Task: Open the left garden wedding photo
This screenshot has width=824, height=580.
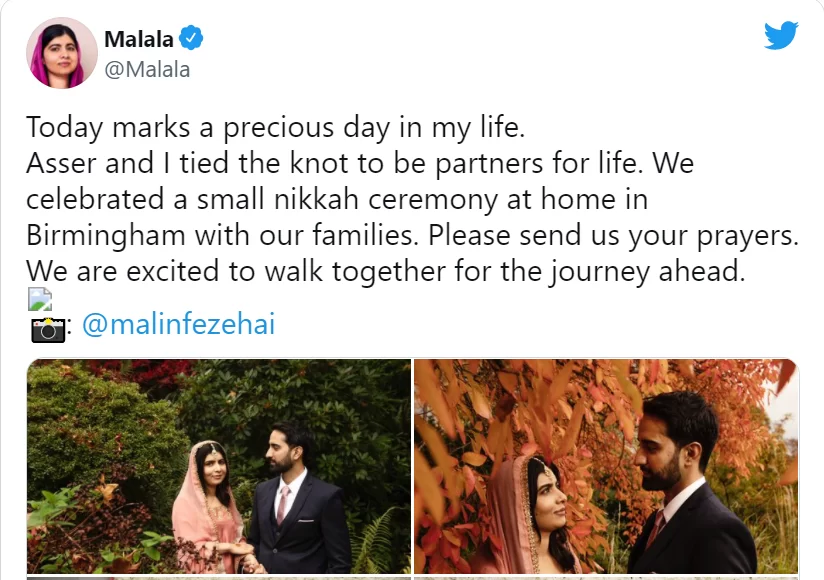Action: coord(218,465)
